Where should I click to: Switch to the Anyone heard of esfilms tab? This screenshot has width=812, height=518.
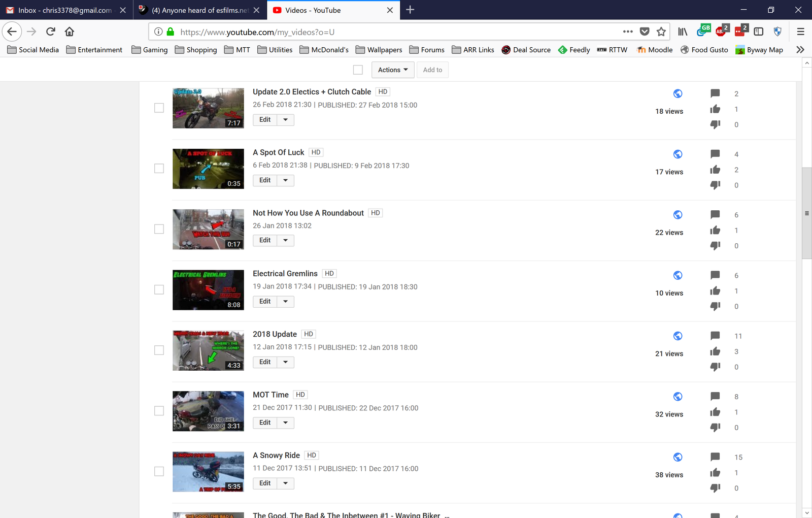pyautogui.click(x=200, y=10)
